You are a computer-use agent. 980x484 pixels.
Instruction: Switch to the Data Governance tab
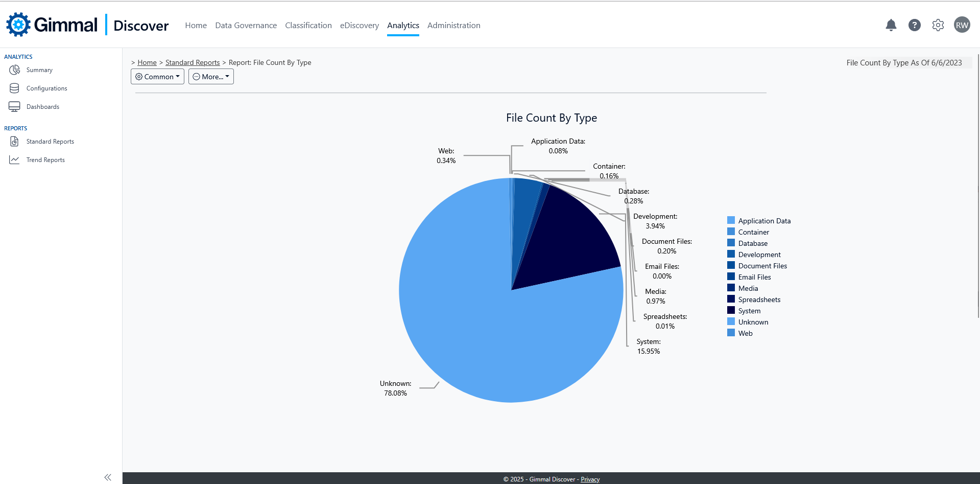coord(246,26)
